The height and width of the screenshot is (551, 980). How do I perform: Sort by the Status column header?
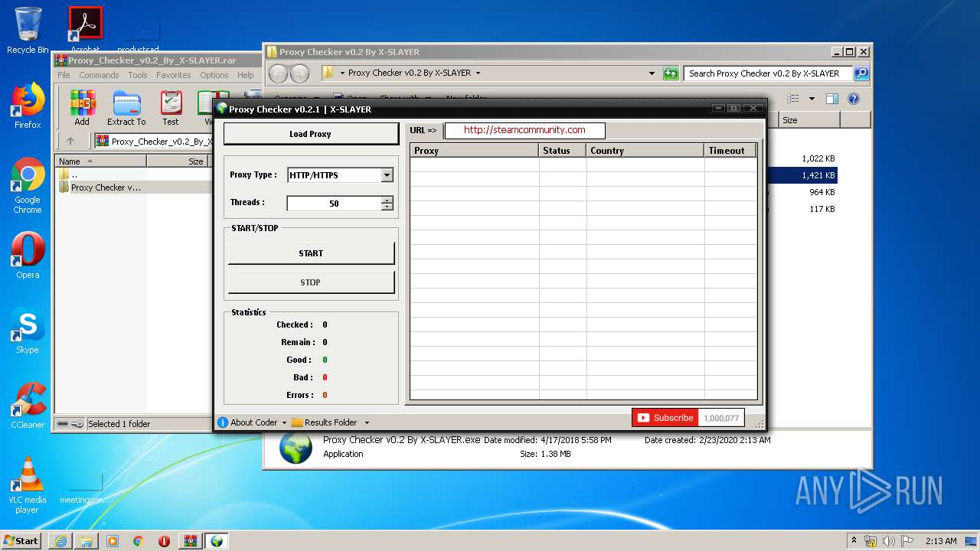click(x=562, y=151)
